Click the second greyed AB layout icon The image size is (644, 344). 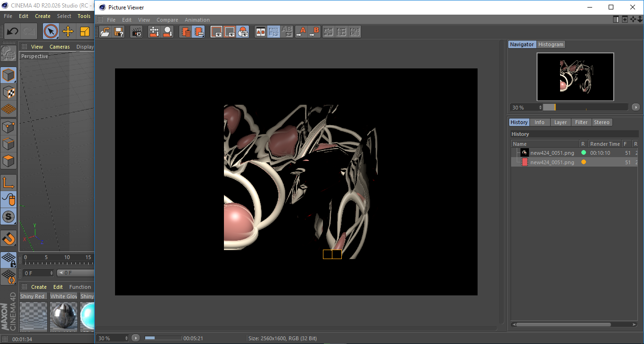click(342, 32)
